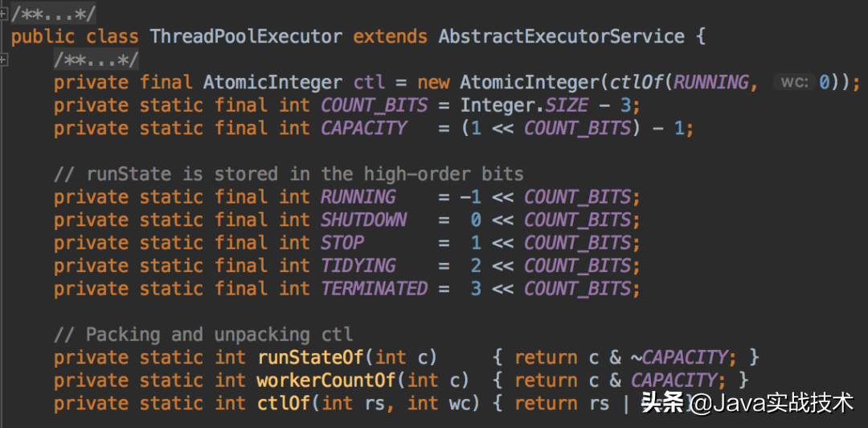868x428 pixels.
Task: Click the RUNNING constant declaration name
Action: 358,197
